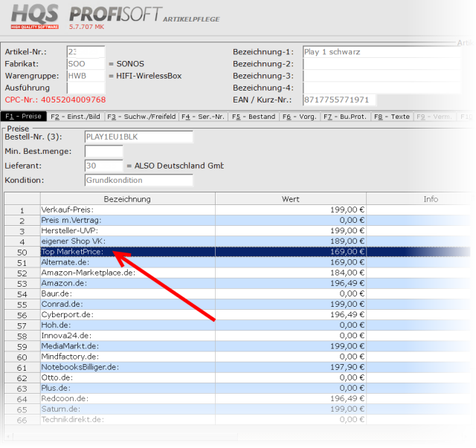The image size is (476, 448).
Task: Select the Cyberport.de row
Action: pyautogui.click(x=237, y=314)
